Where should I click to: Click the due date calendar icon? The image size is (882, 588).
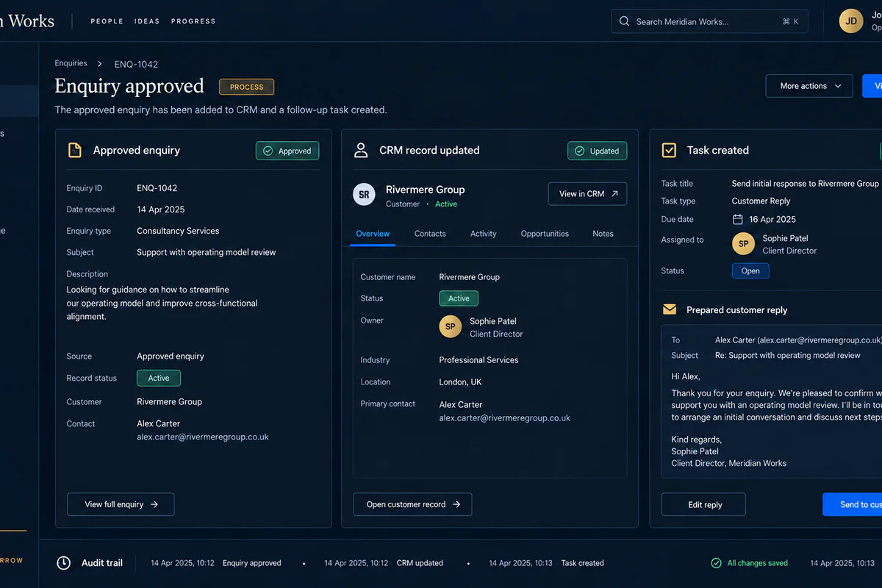[738, 219]
